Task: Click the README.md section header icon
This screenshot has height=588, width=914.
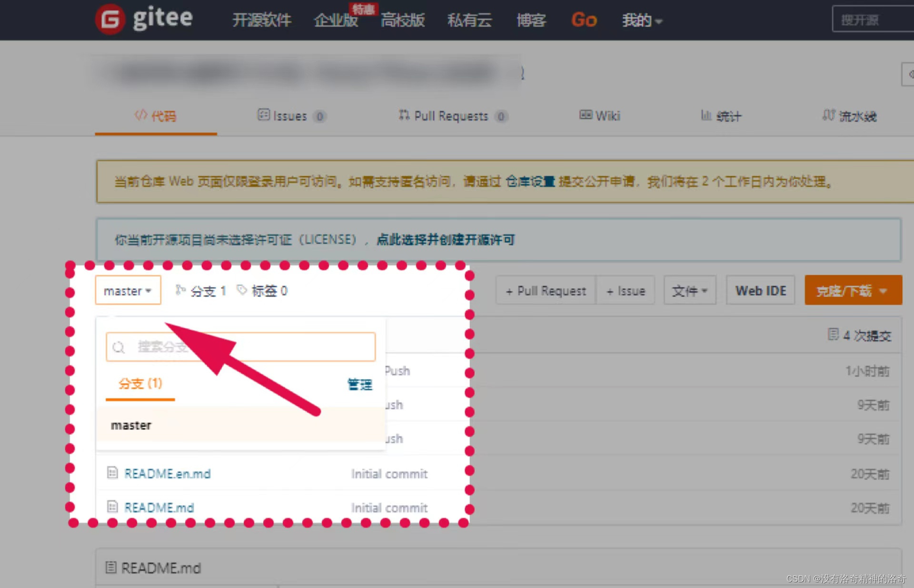Action: click(x=111, y=567)
